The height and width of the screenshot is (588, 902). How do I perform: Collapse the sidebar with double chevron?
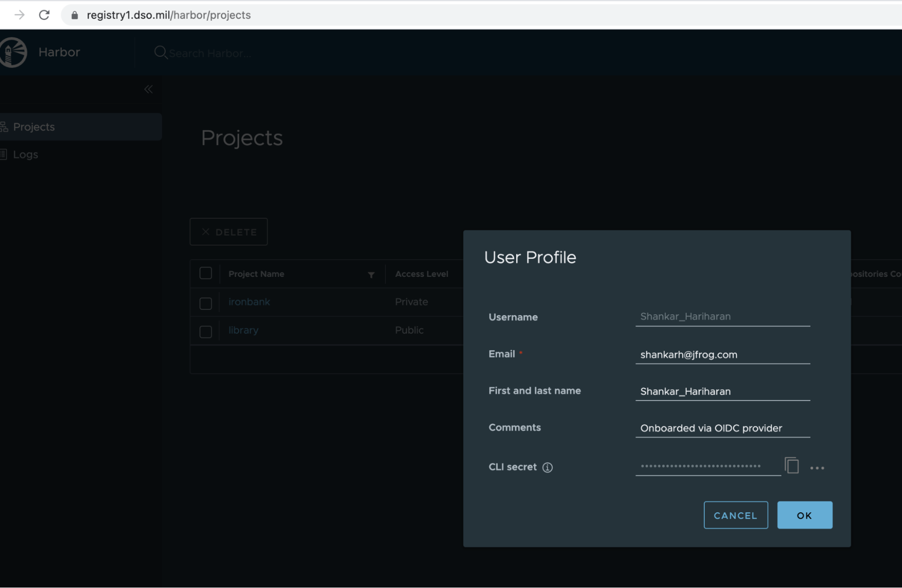point(148,89)
